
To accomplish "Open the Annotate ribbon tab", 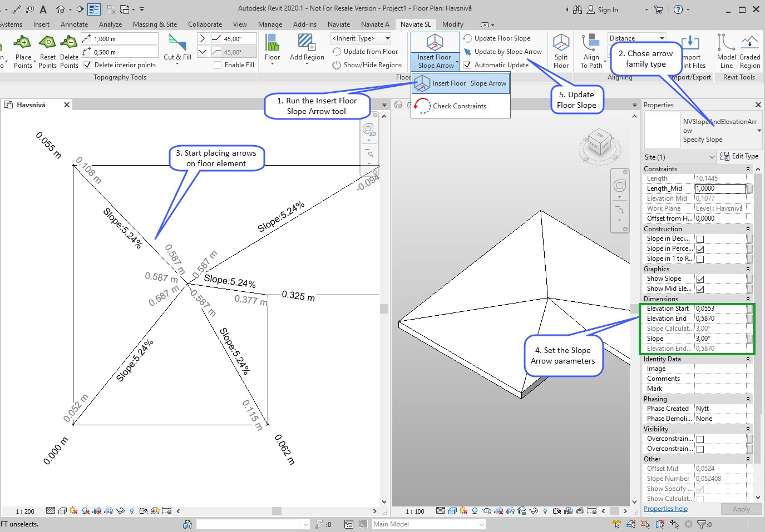I will coord(74,24).
